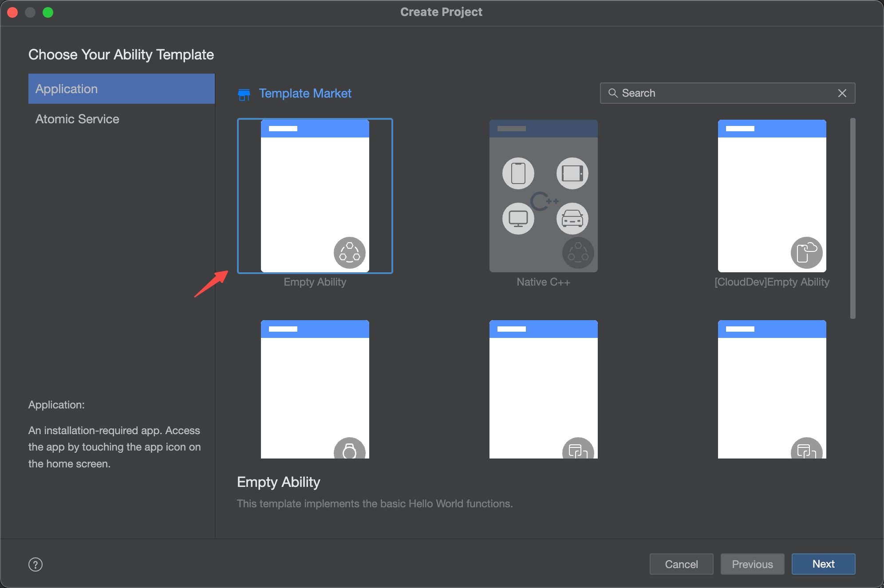Go back with the Previous button
This screenshot has height=588, width=884.
[752, 564]
